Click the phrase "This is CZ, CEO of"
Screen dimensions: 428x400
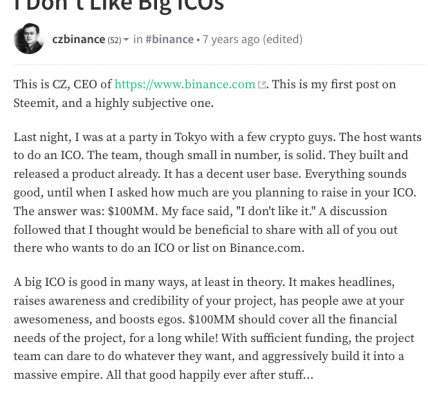coord(63,84)
